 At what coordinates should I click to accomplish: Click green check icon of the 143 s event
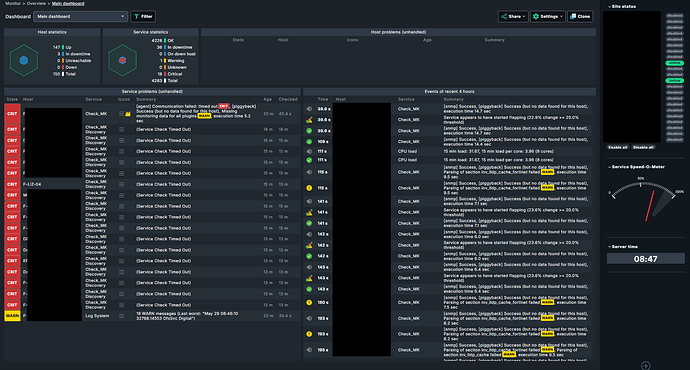309,289
